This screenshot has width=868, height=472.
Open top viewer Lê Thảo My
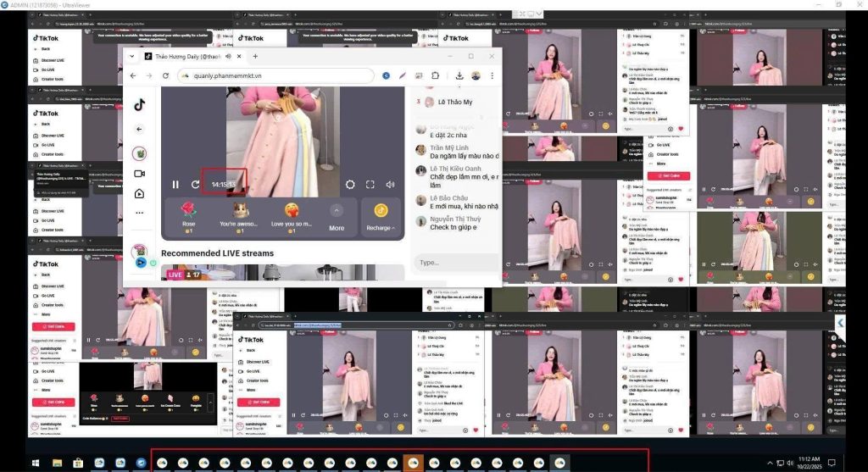point(455,103)
